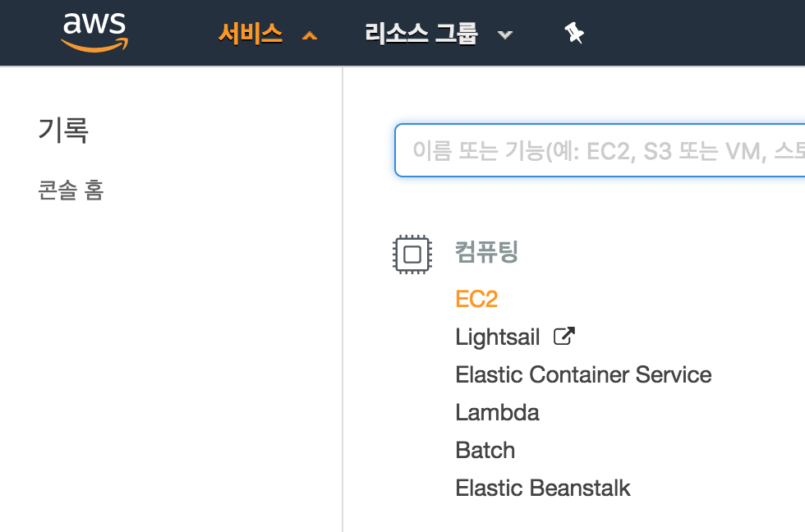Image resolution: width=805 pixels, height=532 pixels.
Task: Select Elastic Container Service
Action: (583, 374)
